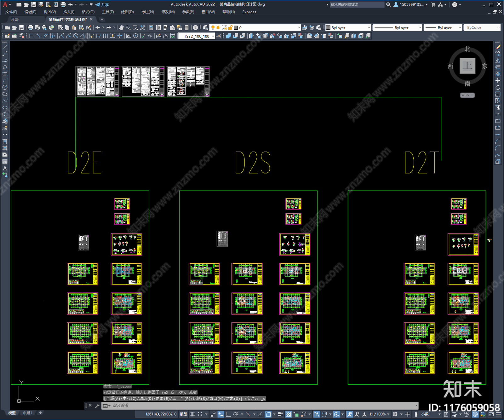Click the ViewCube 上 top face

click(467, 66)
